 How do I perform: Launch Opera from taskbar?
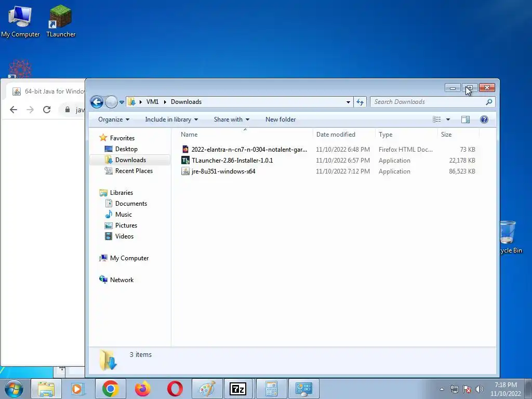pos(175,389)
